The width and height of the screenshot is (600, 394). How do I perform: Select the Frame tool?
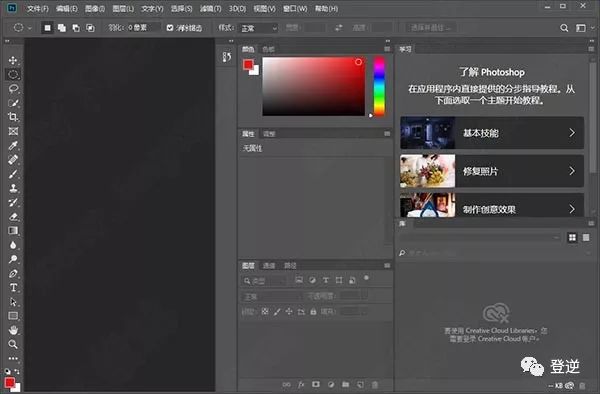(x=13, y=131)
